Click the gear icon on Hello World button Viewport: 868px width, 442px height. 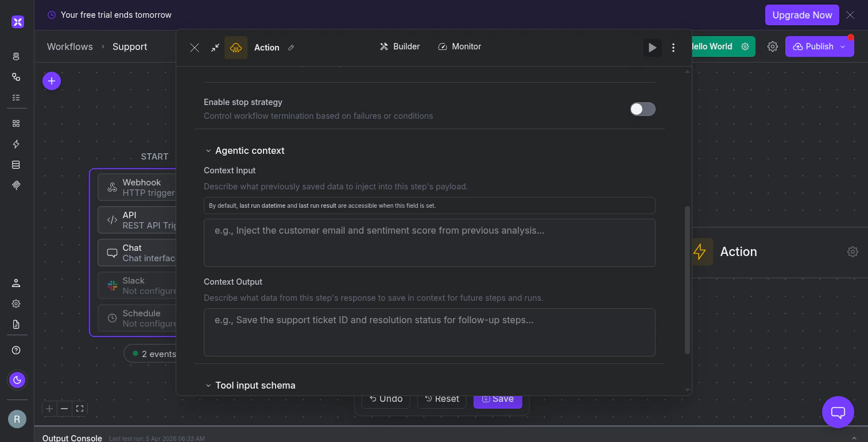click(x=745, y=46)
